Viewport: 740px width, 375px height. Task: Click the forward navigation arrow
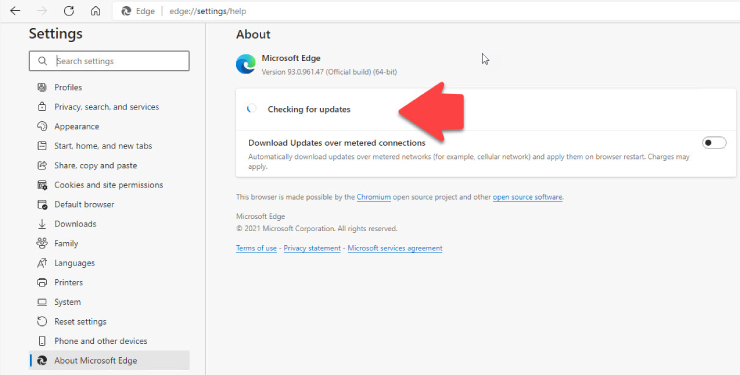pos(42,11)
